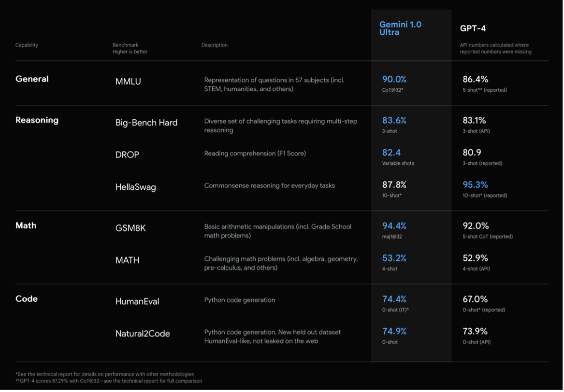564x392 pixels.
Task: Select the MATH benchmark name
Action: pos(128,259)
